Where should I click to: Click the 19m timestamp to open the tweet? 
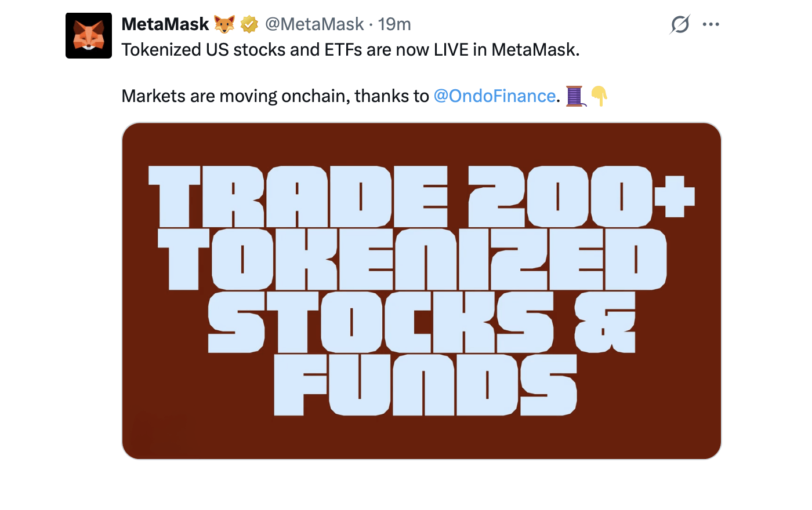pos(396,24)
